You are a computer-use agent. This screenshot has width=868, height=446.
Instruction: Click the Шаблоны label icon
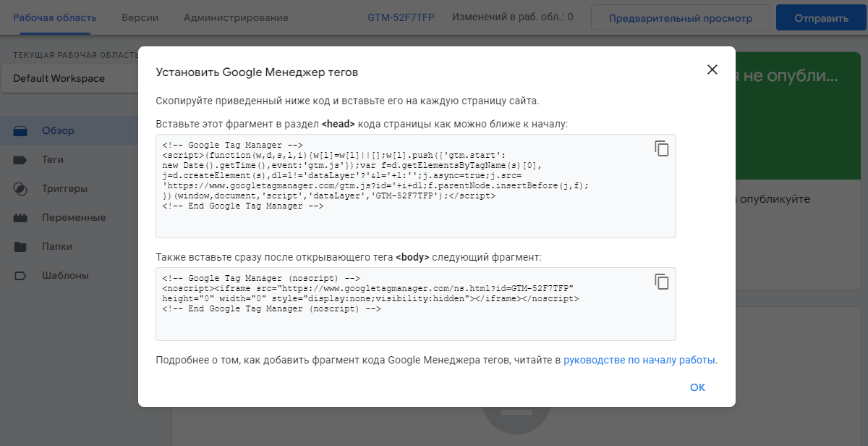[x=20, y=276]
